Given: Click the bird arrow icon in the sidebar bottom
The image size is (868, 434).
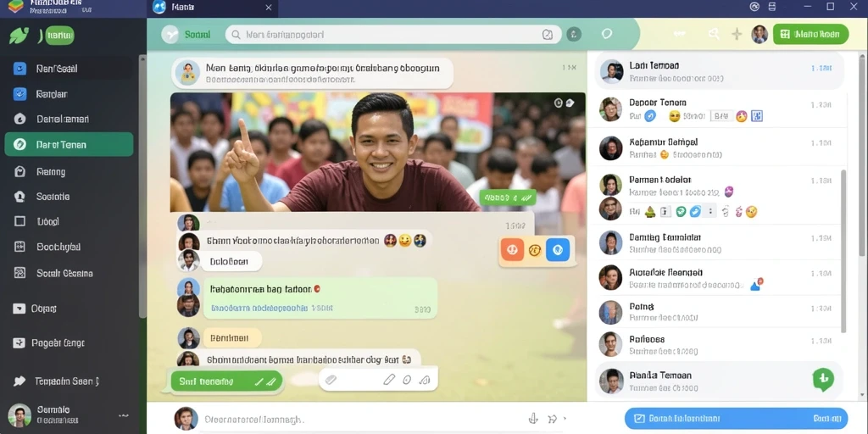Looking at the screenshot, I should coord(19,381).
